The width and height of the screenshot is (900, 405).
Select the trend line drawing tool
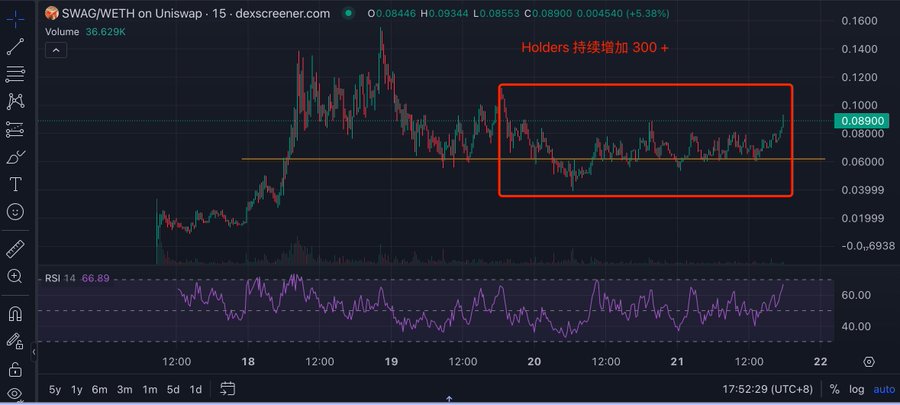pos(16,46)
